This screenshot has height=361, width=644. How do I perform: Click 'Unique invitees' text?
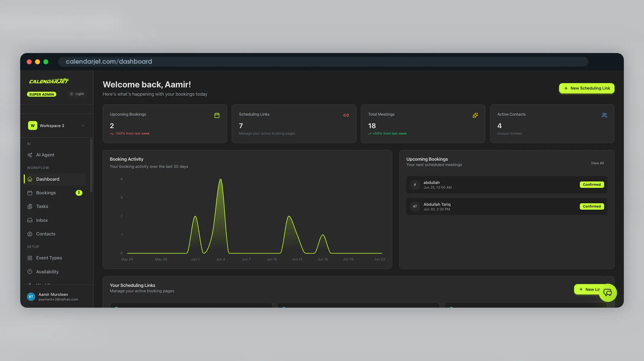tap(509, 133)
